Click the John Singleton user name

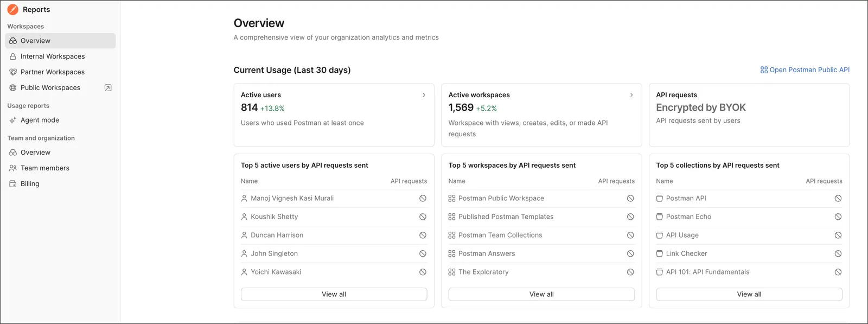275,254
